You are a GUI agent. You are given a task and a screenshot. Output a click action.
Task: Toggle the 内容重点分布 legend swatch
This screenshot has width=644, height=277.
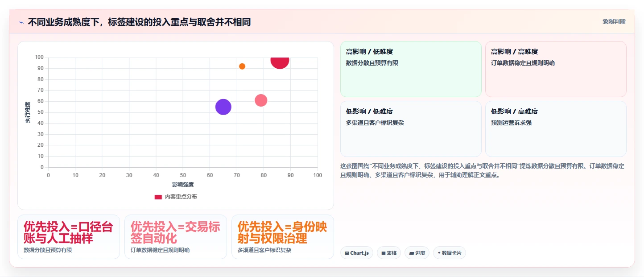pyautogui.click(x=158, y=197)
